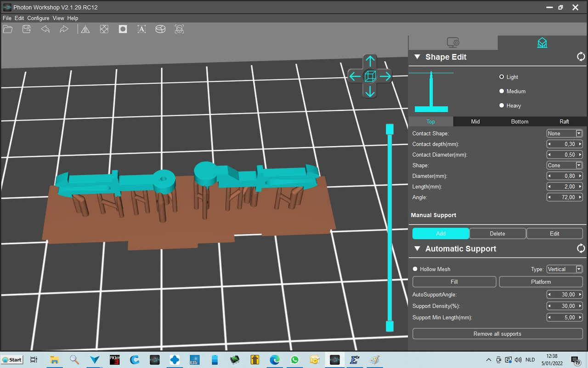Screen dimensions: 588x368
Task: Select the Medium support radio button
Action: [x=502, y=91]
